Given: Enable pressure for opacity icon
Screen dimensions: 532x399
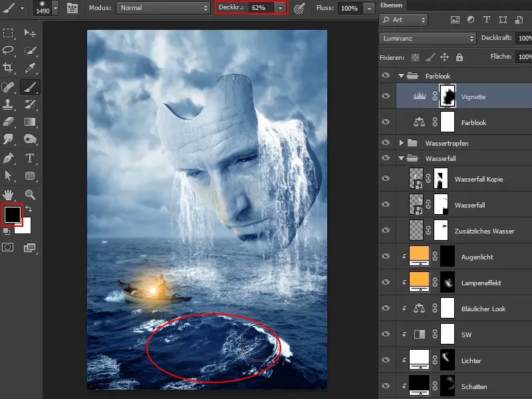Looking at the screenshot, I should tap(299, 8).
